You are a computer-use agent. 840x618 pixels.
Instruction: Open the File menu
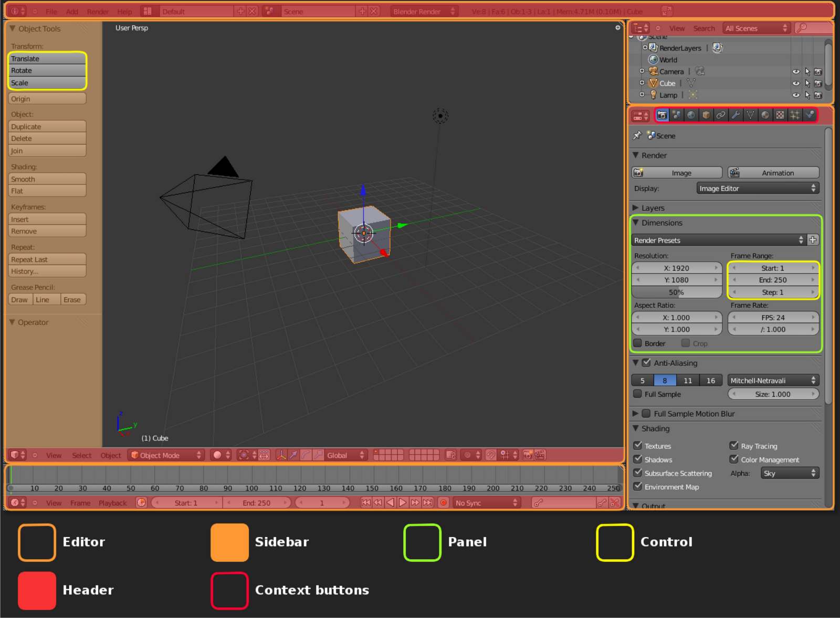pyautogui.click(x=51, y=12)
